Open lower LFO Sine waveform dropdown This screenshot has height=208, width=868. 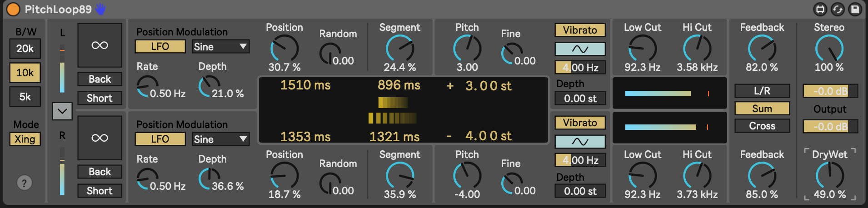point(220,139)
